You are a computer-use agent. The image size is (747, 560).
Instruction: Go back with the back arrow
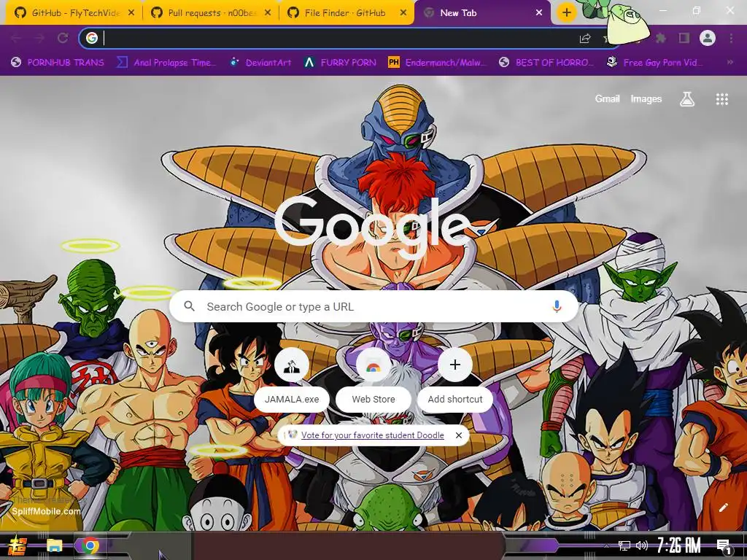point(16,38)
